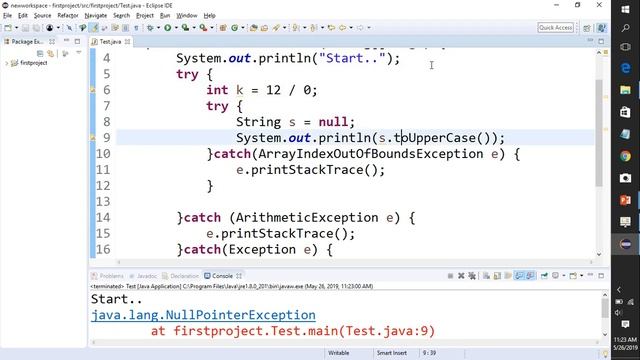Viewport: 640px width, 360px height.
Task: Clear Console icon
Action: tap(487, 276)
